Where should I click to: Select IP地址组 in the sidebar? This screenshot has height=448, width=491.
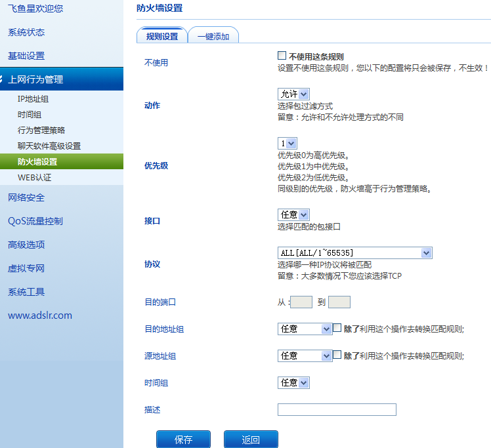[x=33, y=99]
